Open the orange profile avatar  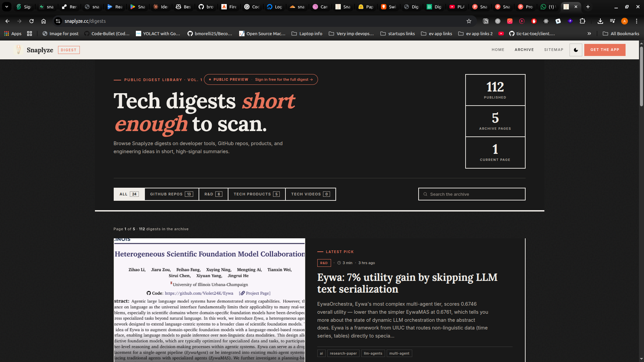tap(625, 21)
